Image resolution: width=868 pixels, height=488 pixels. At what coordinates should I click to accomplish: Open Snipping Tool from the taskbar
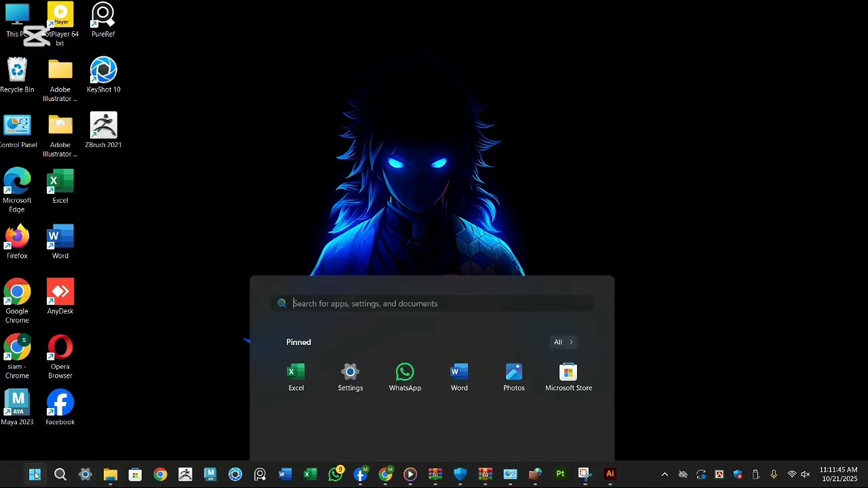(x=585, y=474)
